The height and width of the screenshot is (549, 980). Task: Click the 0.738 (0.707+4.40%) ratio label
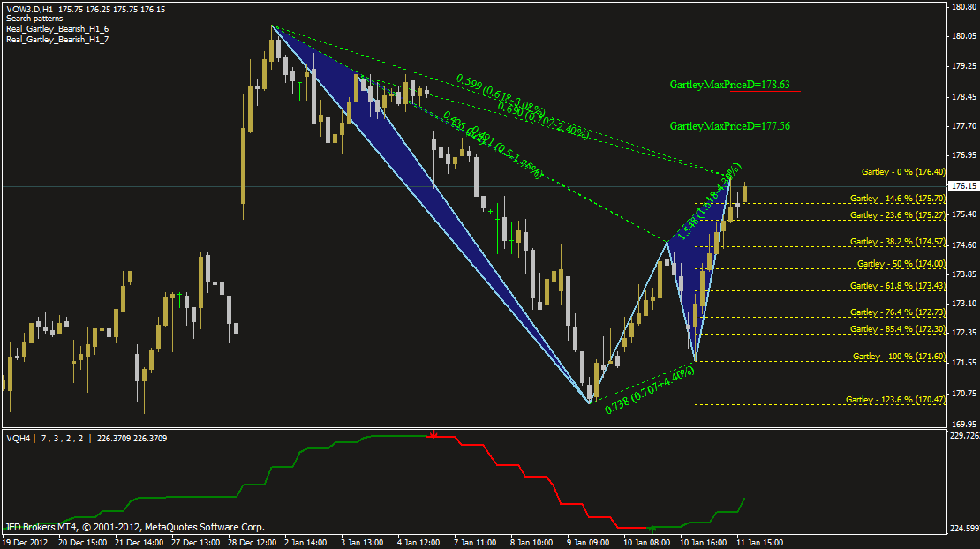click(650, 390)
